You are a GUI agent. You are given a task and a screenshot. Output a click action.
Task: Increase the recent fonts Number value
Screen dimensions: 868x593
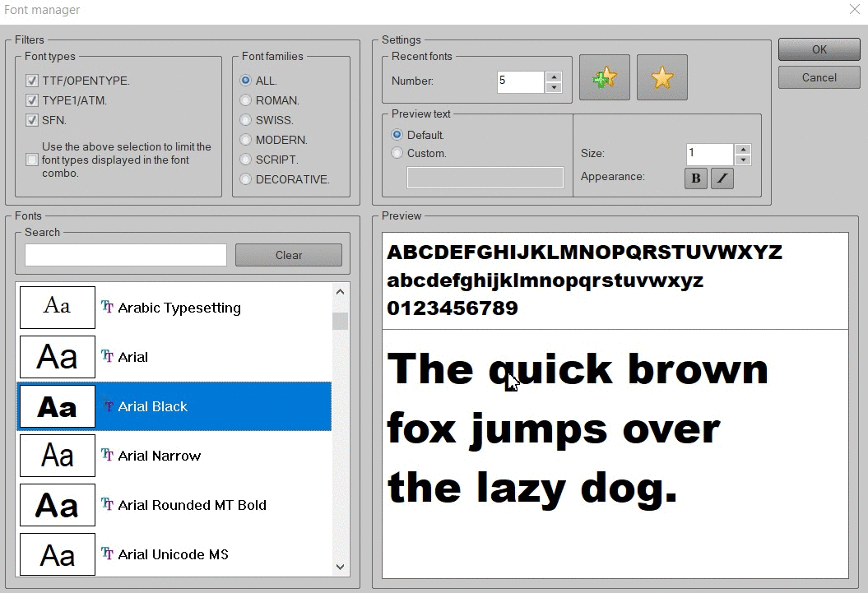(555, 76)
